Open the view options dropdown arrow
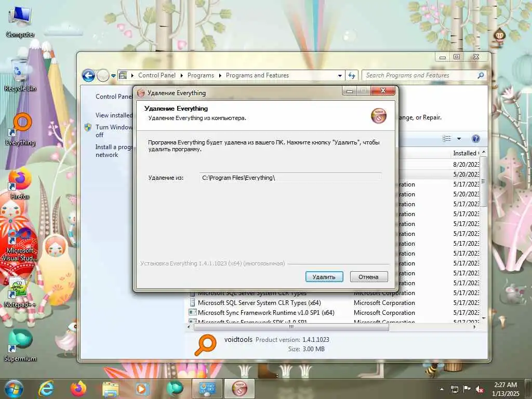The height and width of the screenshot is (399, 532). coord(459,138)
